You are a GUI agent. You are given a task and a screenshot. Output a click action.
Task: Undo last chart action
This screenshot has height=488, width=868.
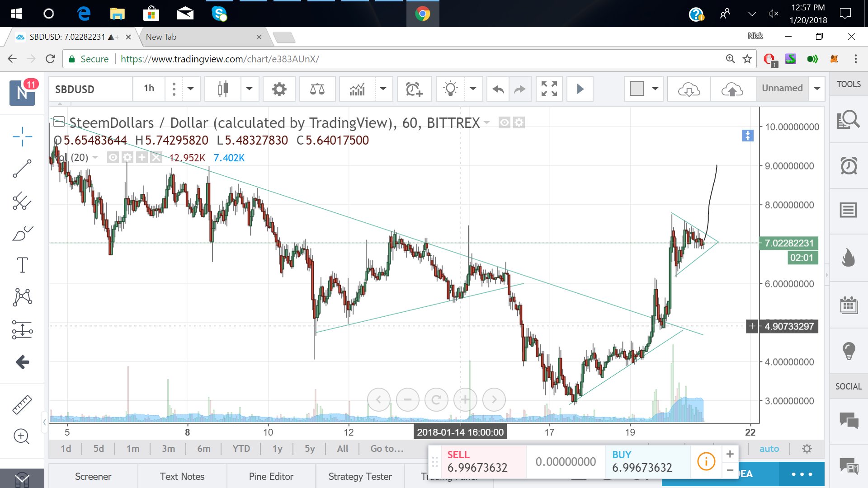point(498,89)
